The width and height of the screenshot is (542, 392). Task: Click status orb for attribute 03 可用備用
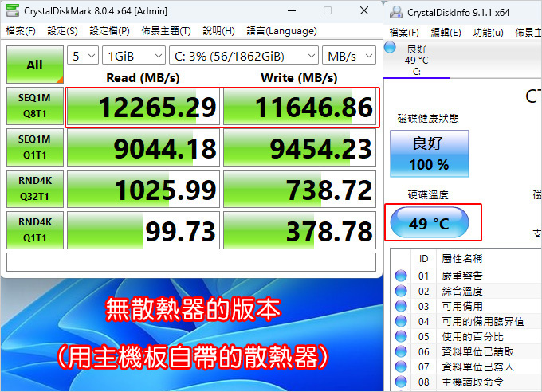[401, 306]
